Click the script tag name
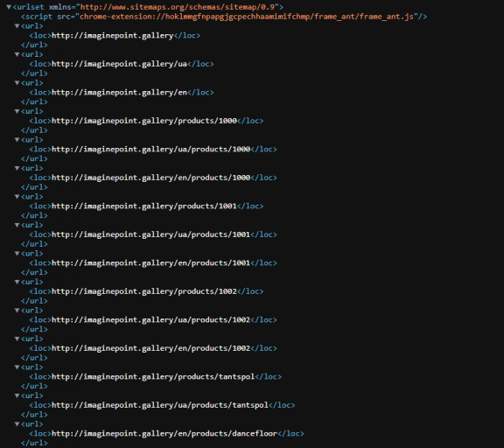The width and height of the screenshot is (504, 448). pos(38,17)
